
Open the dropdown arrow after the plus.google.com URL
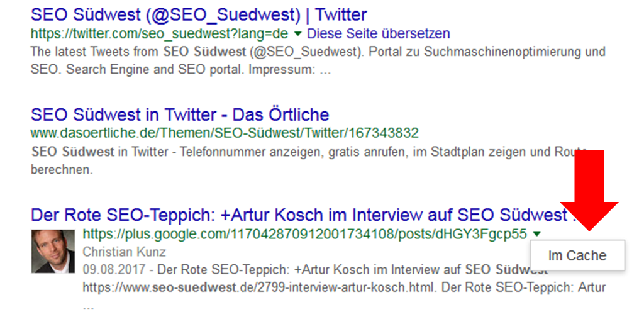coord(536,234)
